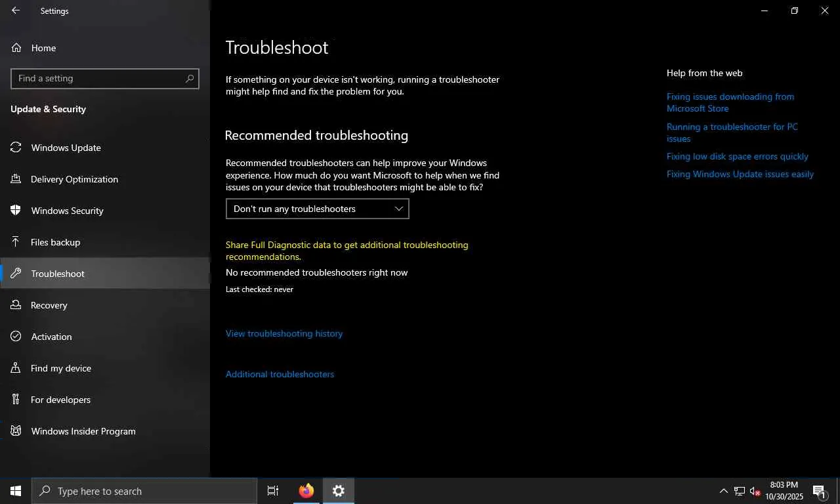Open the Windows Start menu
This screenshot has width=840, height=504.
point(16,491)
